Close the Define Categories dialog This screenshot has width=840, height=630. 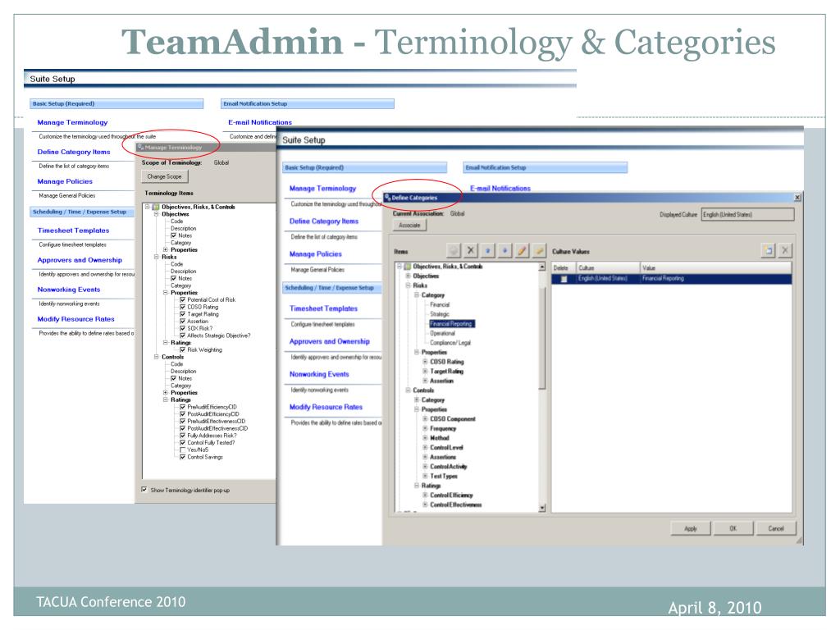coord(797,198)
